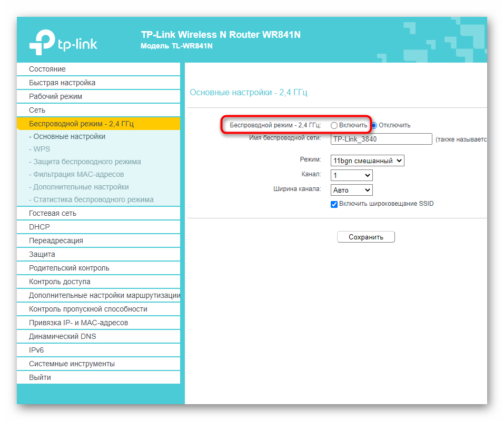Open Статистика беспроводного режима submenu
Viewport: 504px width, 421px height.
(91, 199)
